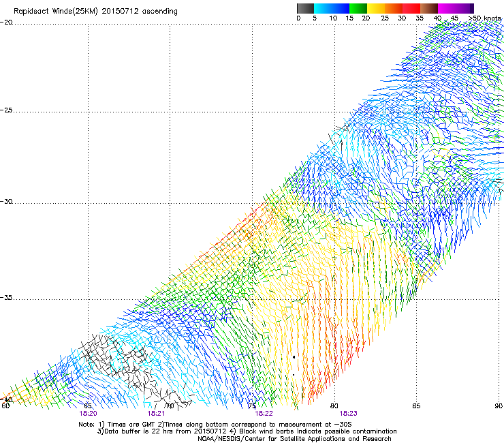Click the "5" value under the color bar

point(315,18)
